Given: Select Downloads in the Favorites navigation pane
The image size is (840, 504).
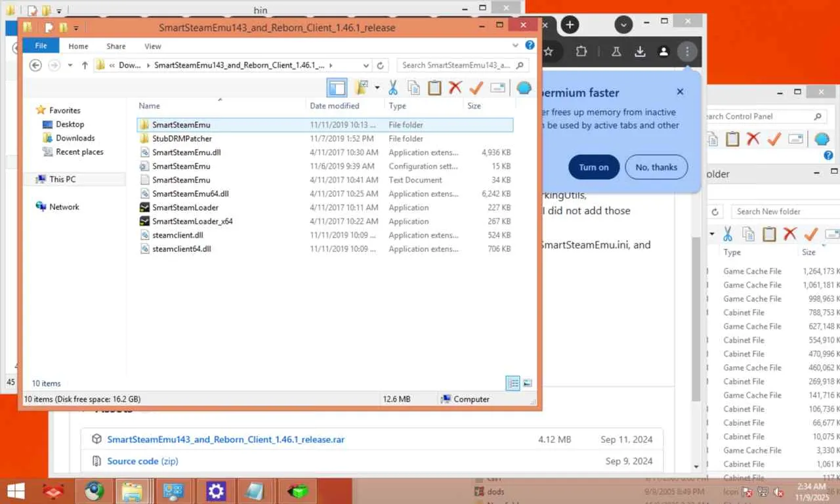Looking at the screenshot, I should [75, 138].
